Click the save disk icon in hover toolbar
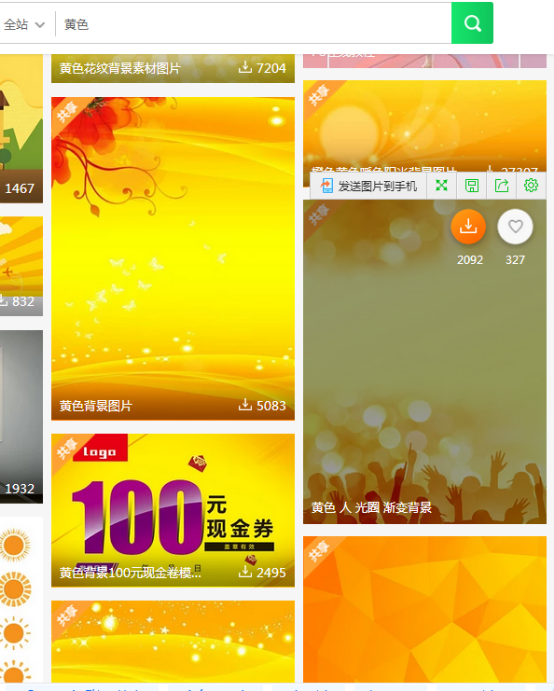This screenshot has width=554, height=691. click(x=472, y=186)
